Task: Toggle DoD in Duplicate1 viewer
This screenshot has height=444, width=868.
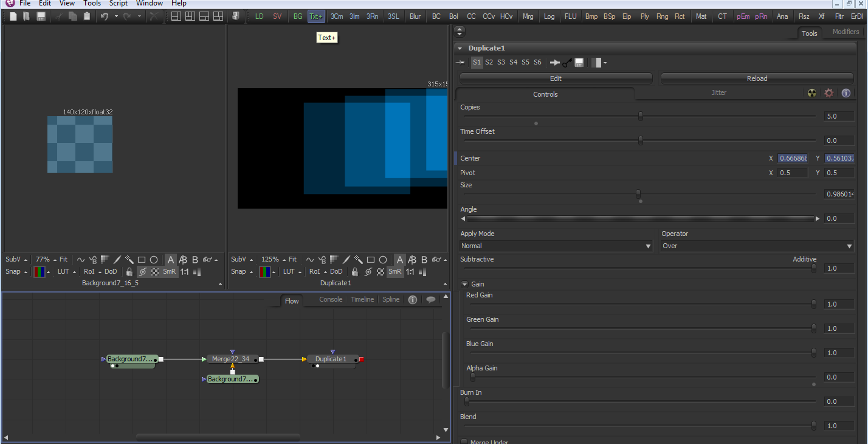Action: click(x=336, y=272)
